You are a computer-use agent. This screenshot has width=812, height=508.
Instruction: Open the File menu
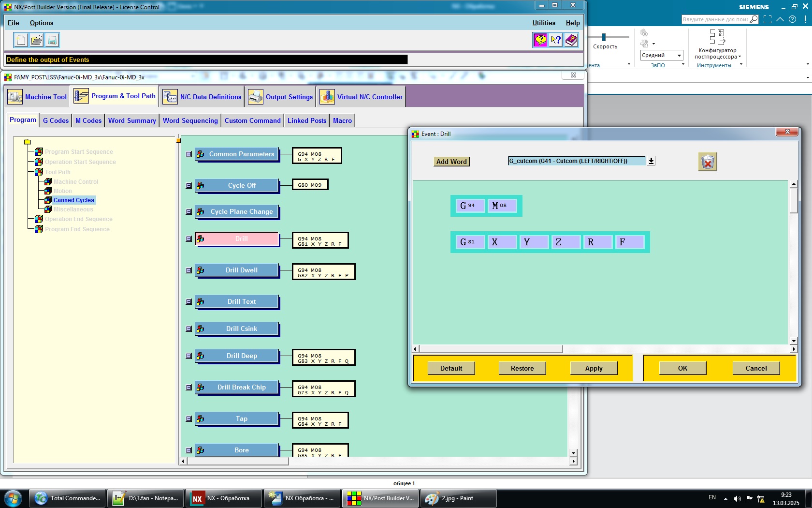[14, 23]
